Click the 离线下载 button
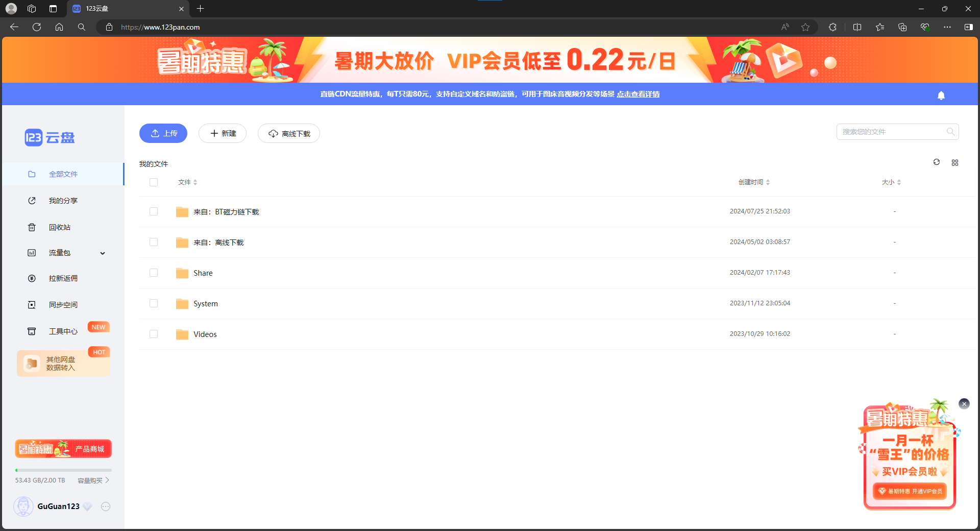 point(289,133)
